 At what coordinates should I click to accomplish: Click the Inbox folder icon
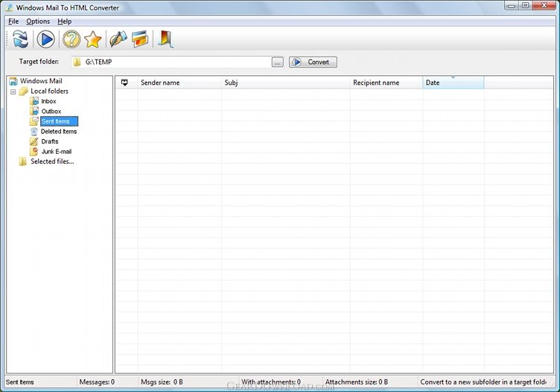pos(34,101)
